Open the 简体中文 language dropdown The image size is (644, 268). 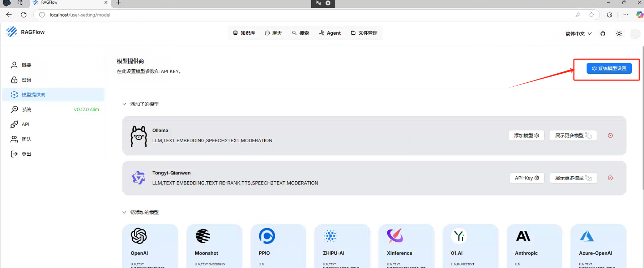578,34
